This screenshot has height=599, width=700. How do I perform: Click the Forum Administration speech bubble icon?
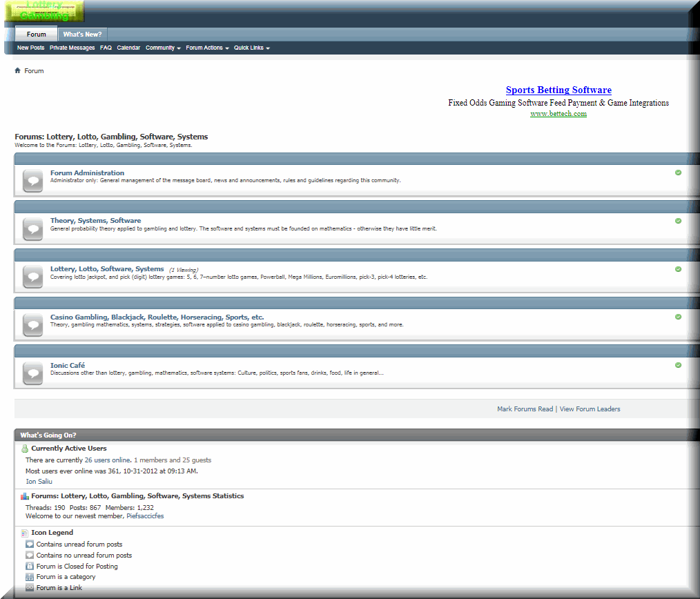pyautogui.click(x=33, y=181)
